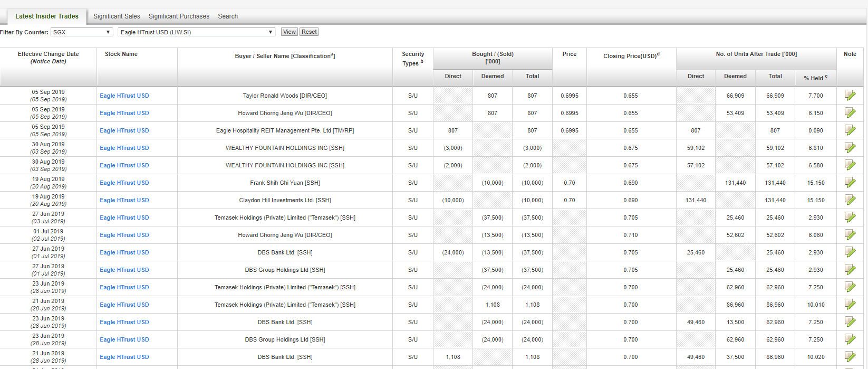This screenshot has height=369, width=868.
Task: Select the 7.700 percent held value
Action: [x=816, y=96]
